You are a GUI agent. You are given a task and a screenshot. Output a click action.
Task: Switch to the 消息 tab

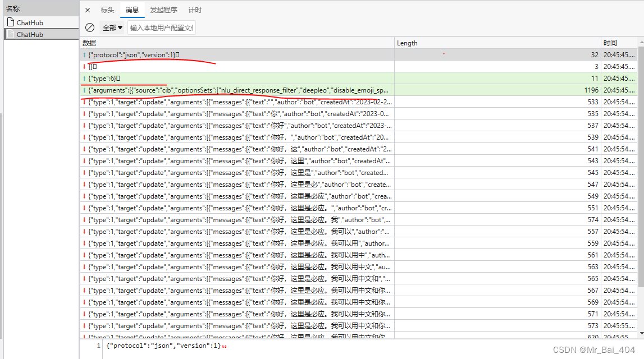[132, 10]
